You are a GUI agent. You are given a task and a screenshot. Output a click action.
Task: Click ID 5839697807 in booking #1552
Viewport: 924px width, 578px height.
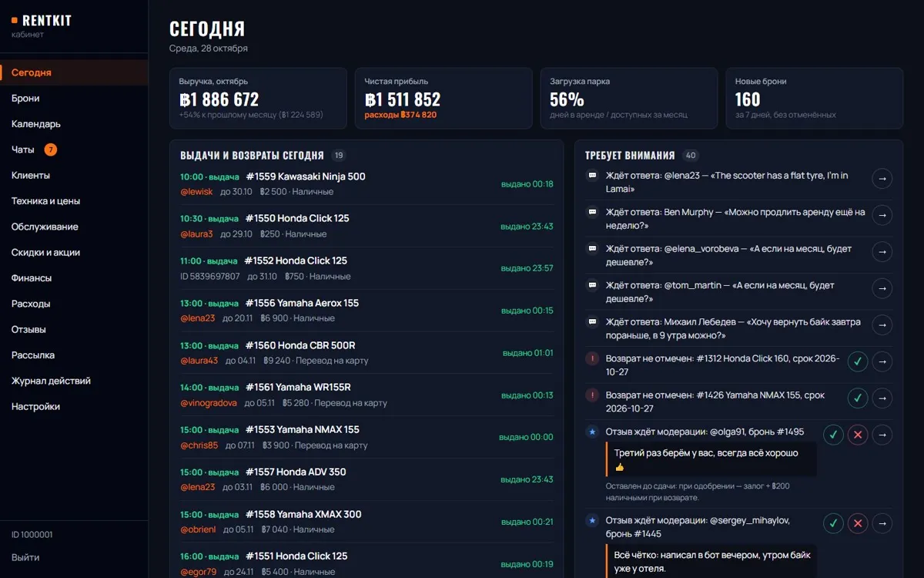pos(210,277)
